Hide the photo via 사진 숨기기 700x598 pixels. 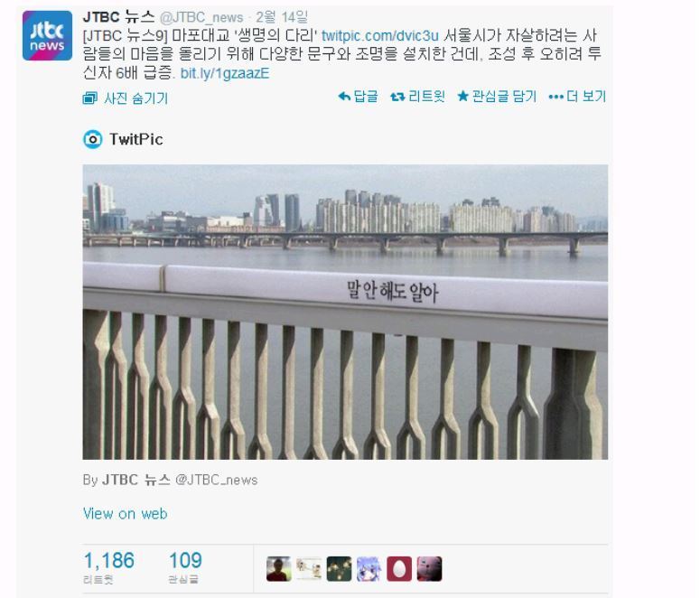click(x=135, y=98)
